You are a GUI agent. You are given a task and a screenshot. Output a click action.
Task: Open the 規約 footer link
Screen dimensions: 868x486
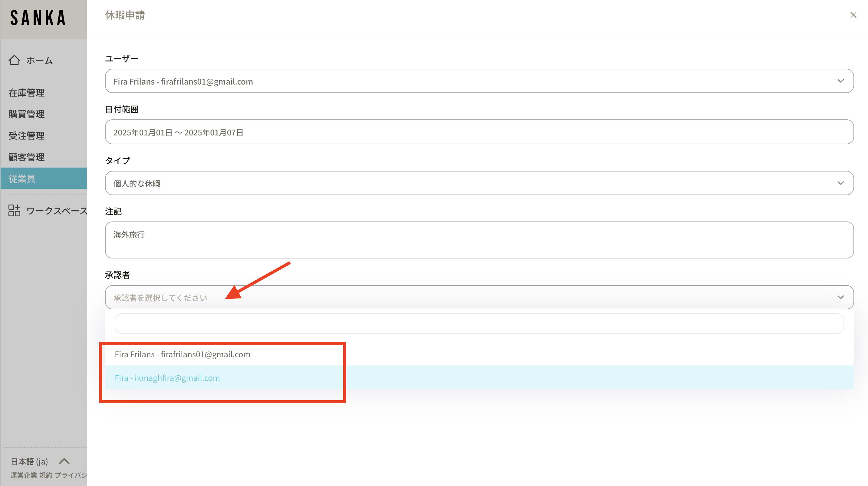(x=46, y=475)
